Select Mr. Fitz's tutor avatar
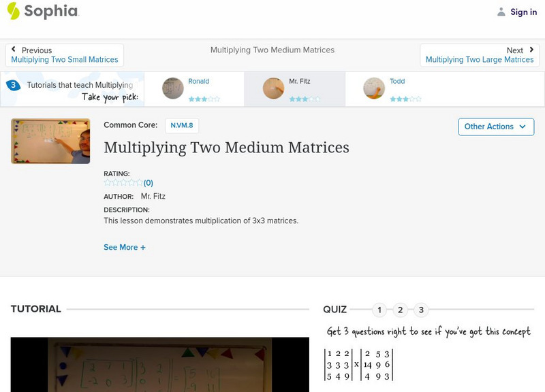The image size is (545, 392). [272, 88]
